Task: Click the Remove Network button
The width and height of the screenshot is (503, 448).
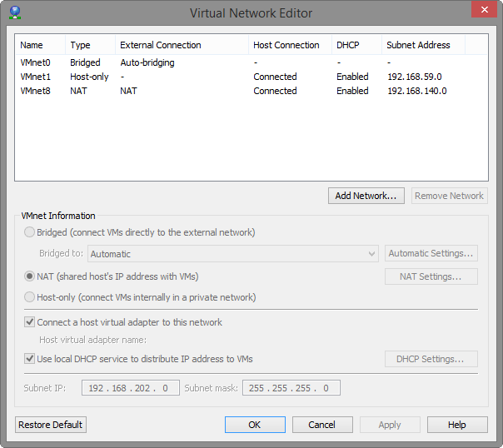Action: 450,196
